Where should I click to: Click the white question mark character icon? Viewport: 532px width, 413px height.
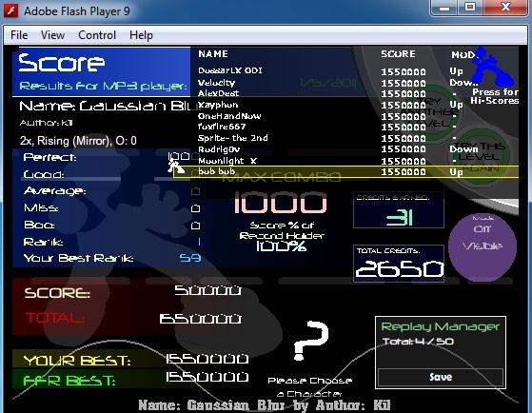click(x=310, y=341)
